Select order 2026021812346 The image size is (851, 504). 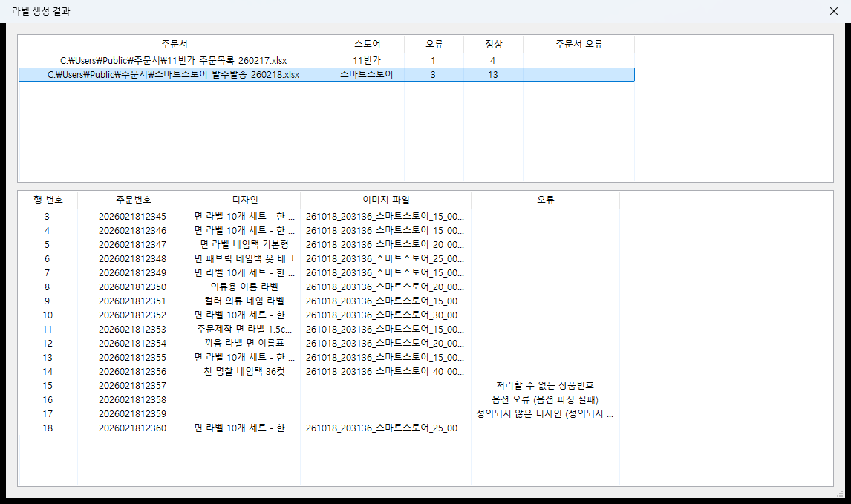[x=132, y=231]
